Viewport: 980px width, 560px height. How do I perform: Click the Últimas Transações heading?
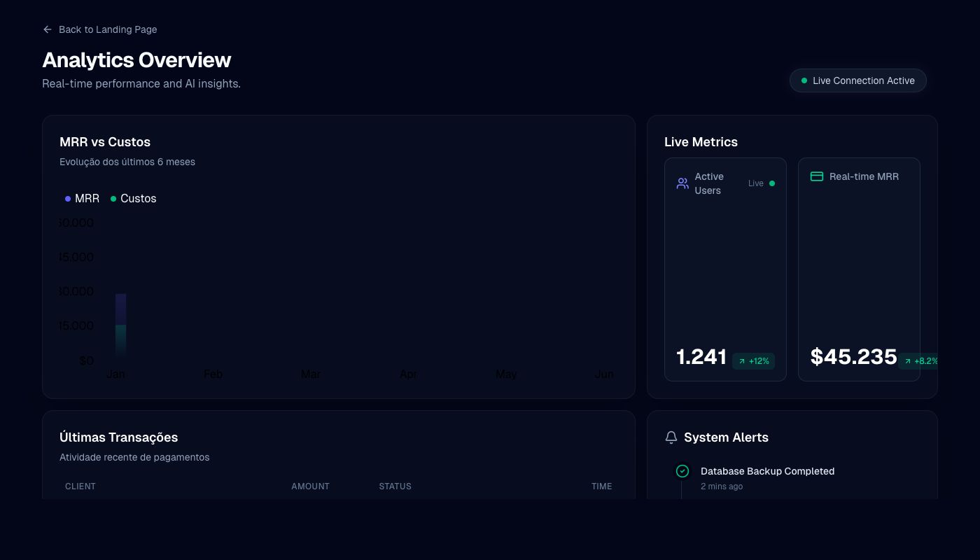click(119, 437)
